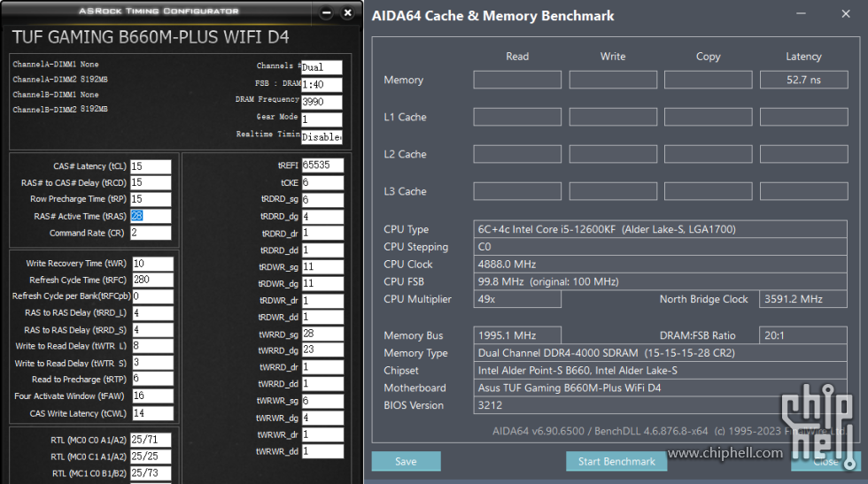
Task: Click the tRRD_S value field
Action: 152,330
